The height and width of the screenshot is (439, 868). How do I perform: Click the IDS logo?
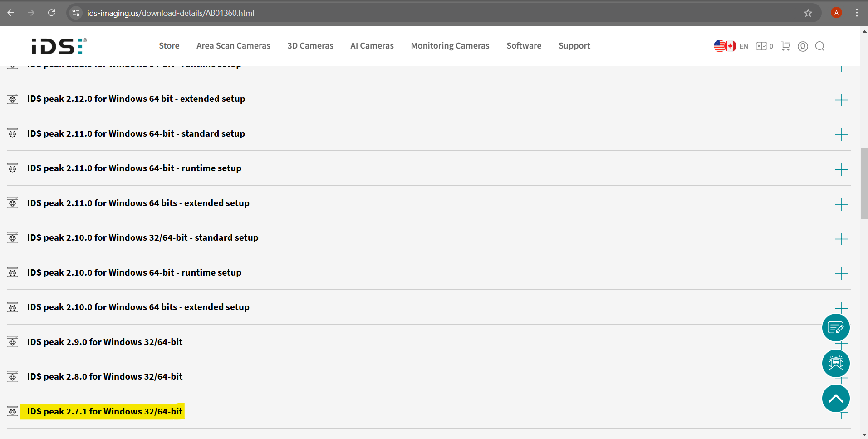coord(59,46)
